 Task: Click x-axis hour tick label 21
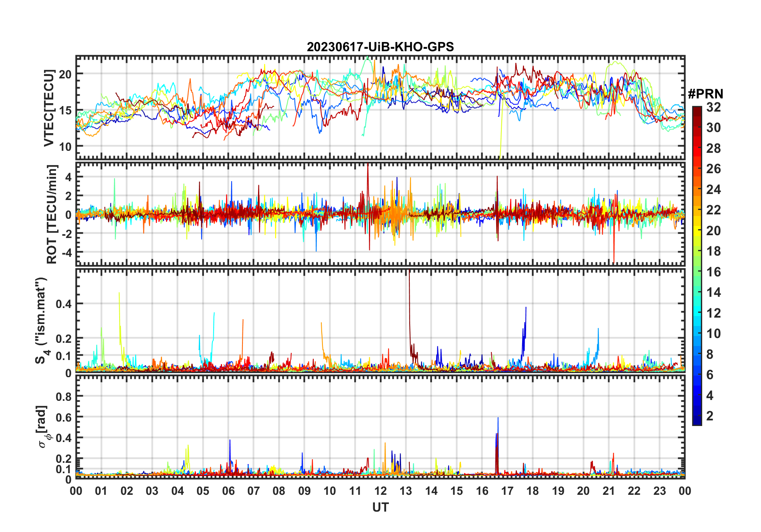point(609,491)
